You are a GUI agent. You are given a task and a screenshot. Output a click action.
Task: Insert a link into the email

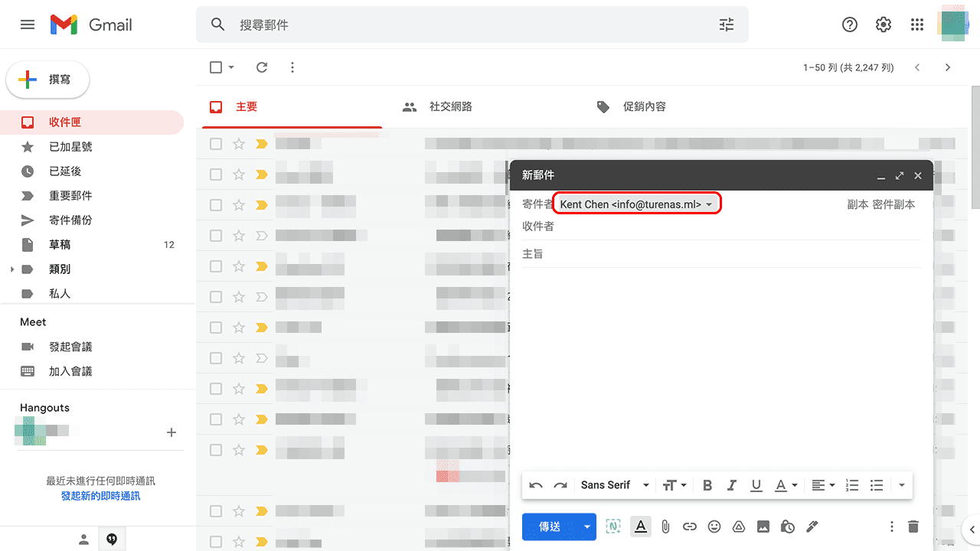coord(690,527)
